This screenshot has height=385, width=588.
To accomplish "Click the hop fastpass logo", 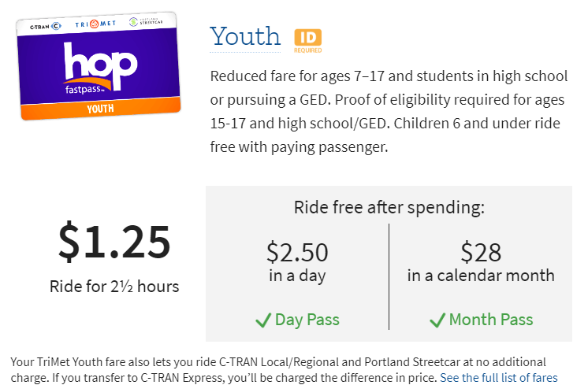I will (100, 68).
